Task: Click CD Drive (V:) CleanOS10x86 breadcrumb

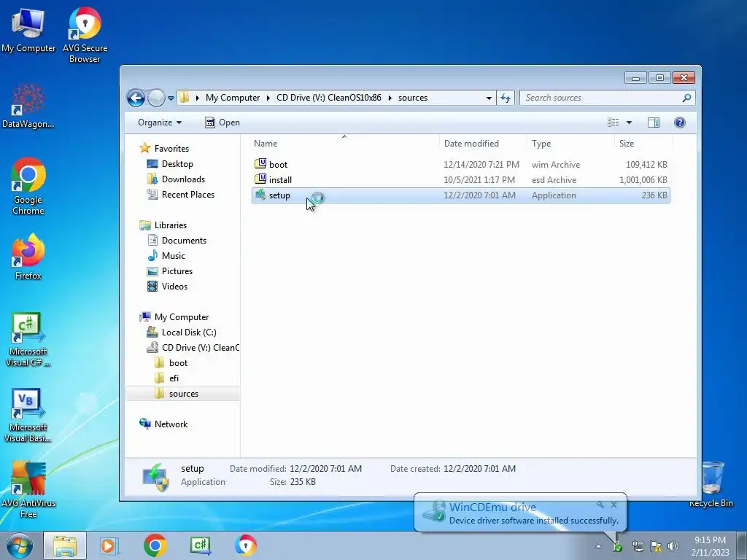Action: click(x=329, y=98)
